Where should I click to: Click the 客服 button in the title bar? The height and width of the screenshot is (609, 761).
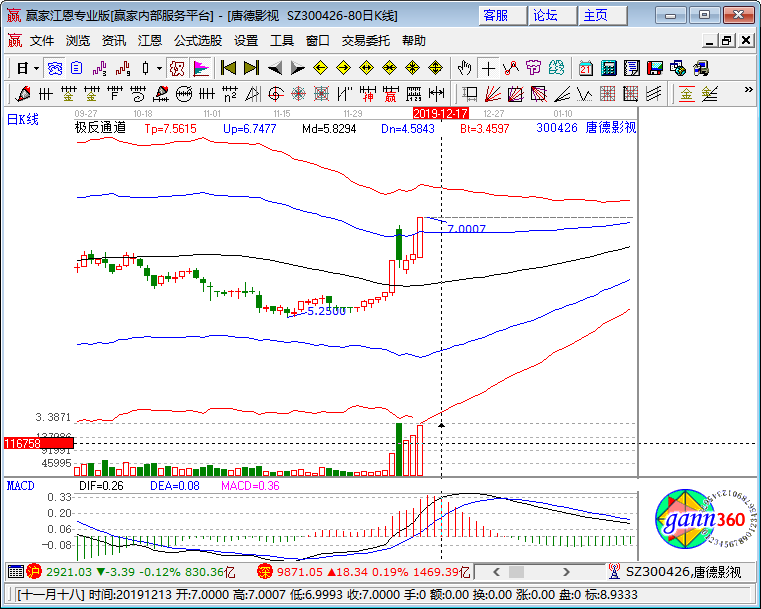coord(503,16)
